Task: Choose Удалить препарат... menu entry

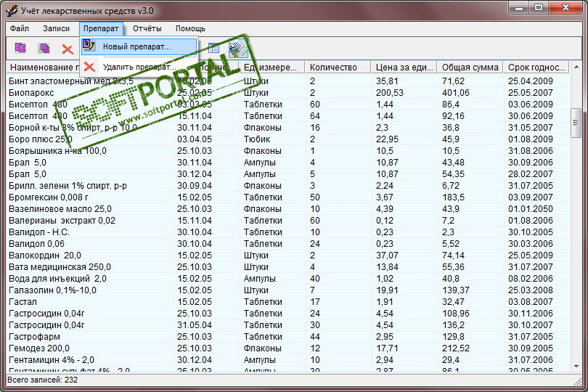Action: pos(139,67)
